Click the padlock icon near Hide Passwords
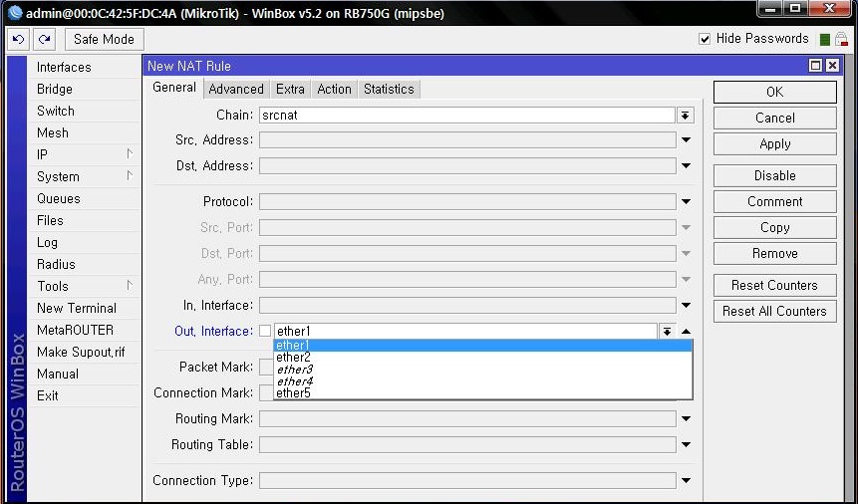Viewport: 858px width, 504px height. pos(842,39)
